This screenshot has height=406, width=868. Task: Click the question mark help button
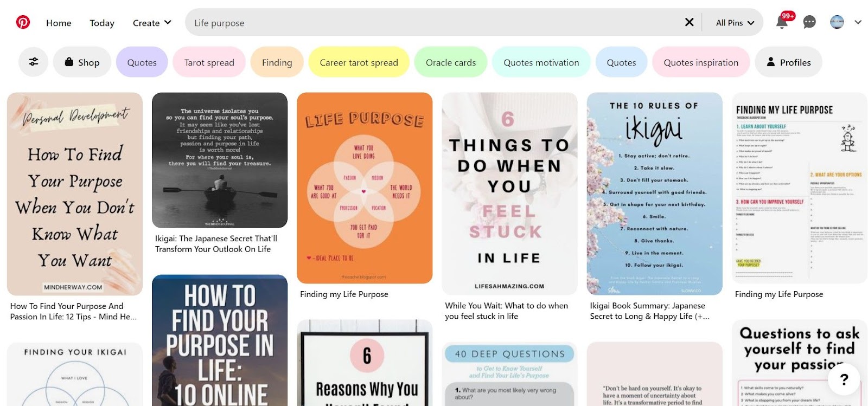point(844,379)
